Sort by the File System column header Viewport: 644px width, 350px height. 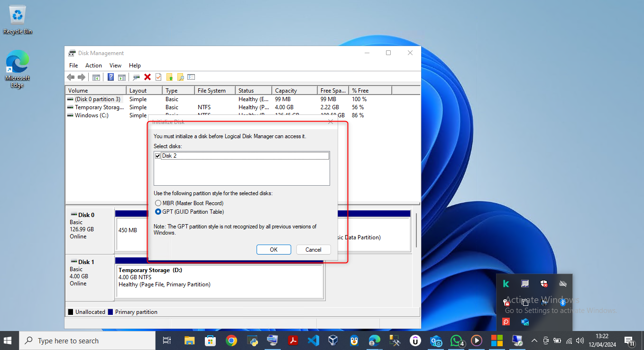click(215, 90)
